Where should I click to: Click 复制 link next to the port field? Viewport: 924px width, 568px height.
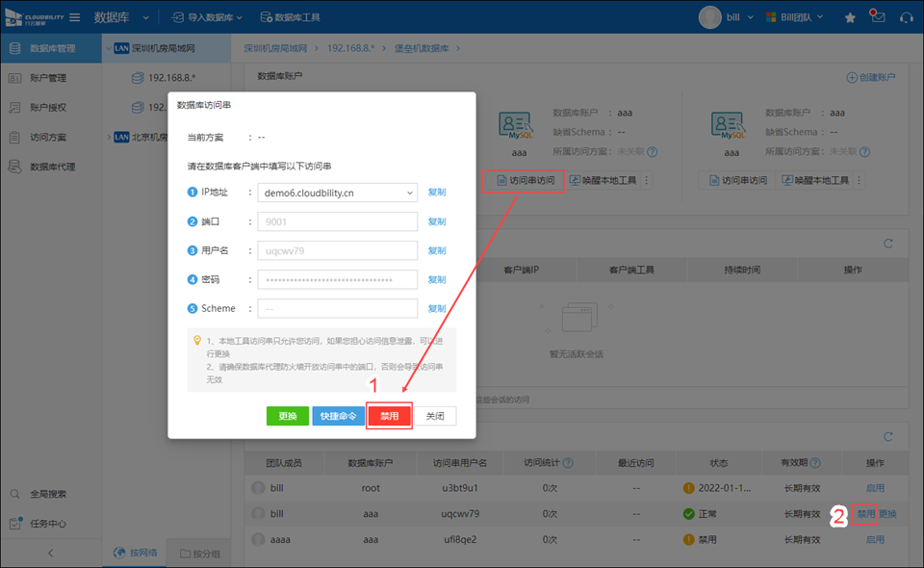point(437,221)
